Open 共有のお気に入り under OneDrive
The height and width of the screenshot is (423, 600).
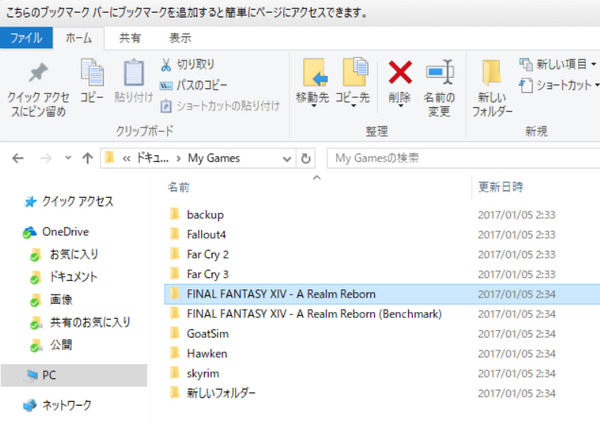(90, 322)
